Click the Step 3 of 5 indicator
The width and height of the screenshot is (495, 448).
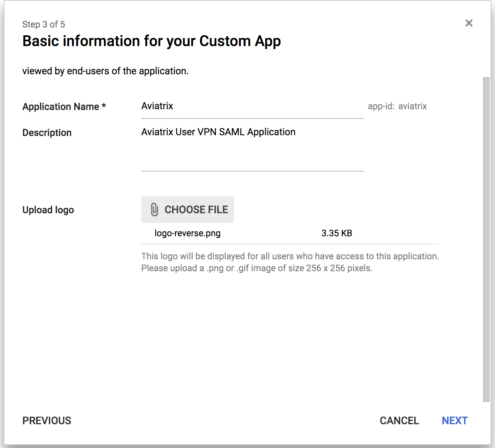coord(43,25)
